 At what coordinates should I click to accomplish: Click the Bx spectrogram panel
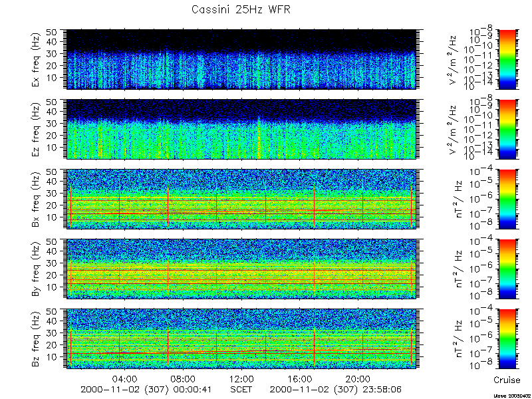click(241, 199)
